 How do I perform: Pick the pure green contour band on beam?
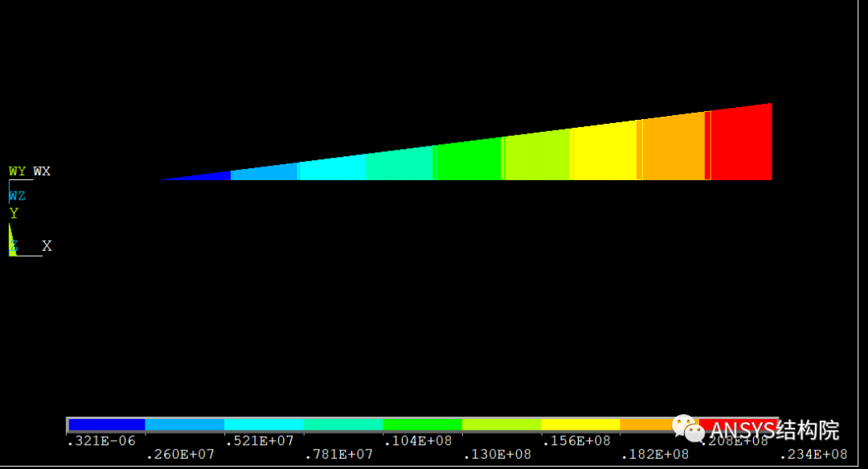tap(469, 161)
